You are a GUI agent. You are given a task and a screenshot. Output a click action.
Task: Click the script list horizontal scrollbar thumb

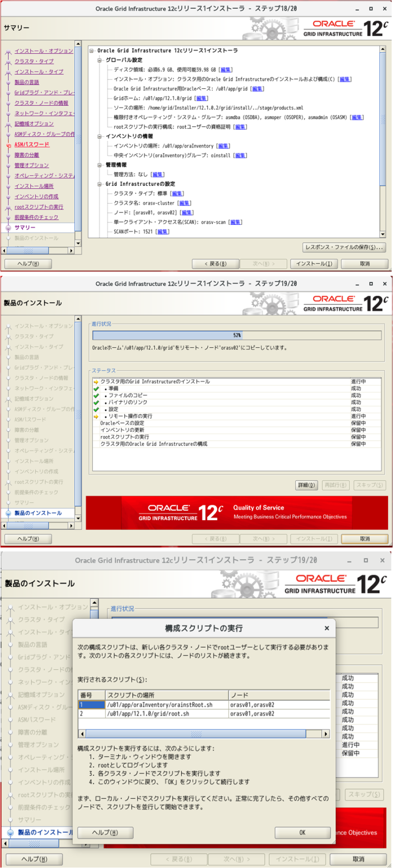point(196,734)
